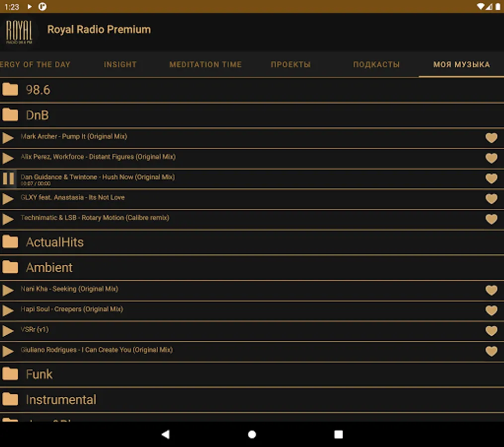Select Nani Kha - Seeking title text
Screen dimensions: 504x447
coord(70,289)
